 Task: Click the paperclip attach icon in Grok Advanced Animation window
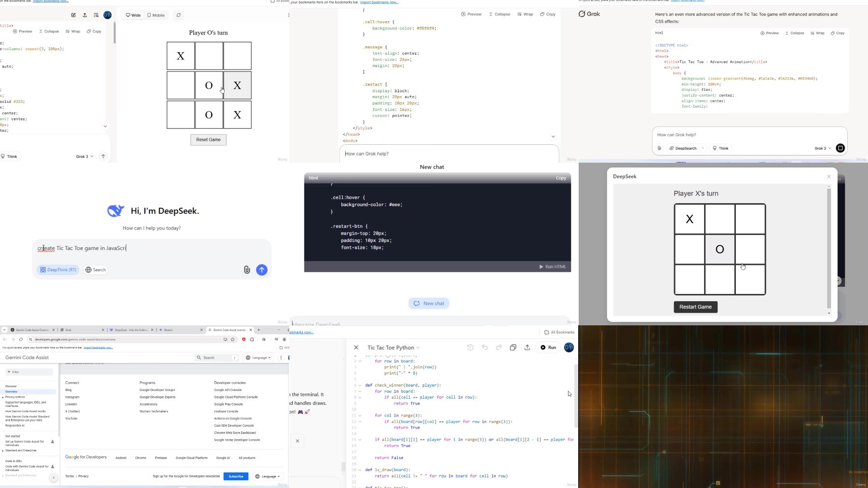659,148
